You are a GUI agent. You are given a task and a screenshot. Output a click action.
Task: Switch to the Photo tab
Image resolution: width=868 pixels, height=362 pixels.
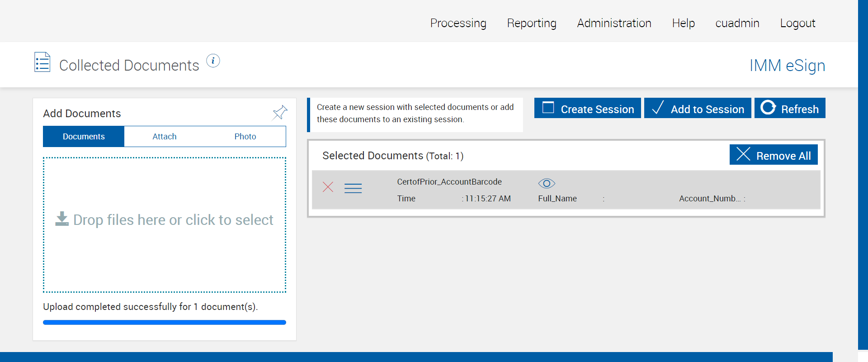(245, 137)
